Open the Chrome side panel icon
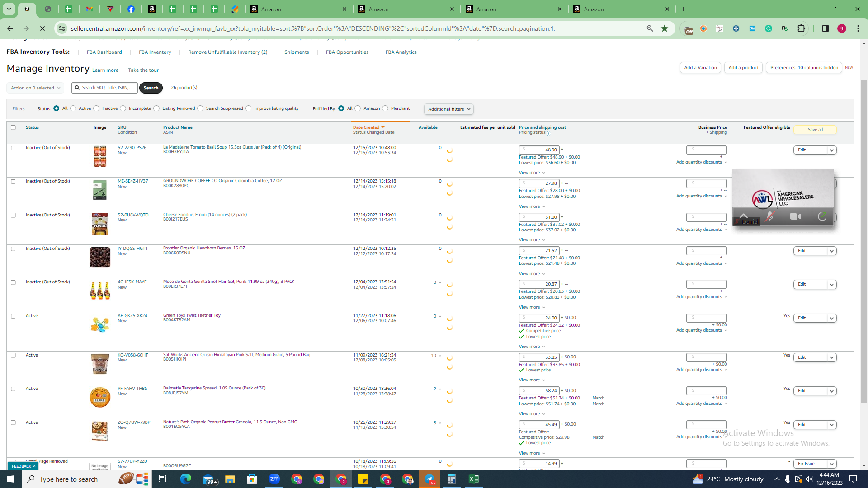The height and width of the screenshot is (488, 868). (825, 28)
